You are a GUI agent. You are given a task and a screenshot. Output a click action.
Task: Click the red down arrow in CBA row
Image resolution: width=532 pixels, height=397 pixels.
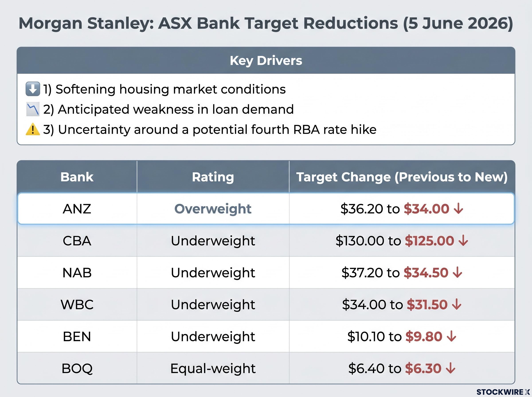tap(463, 241)
